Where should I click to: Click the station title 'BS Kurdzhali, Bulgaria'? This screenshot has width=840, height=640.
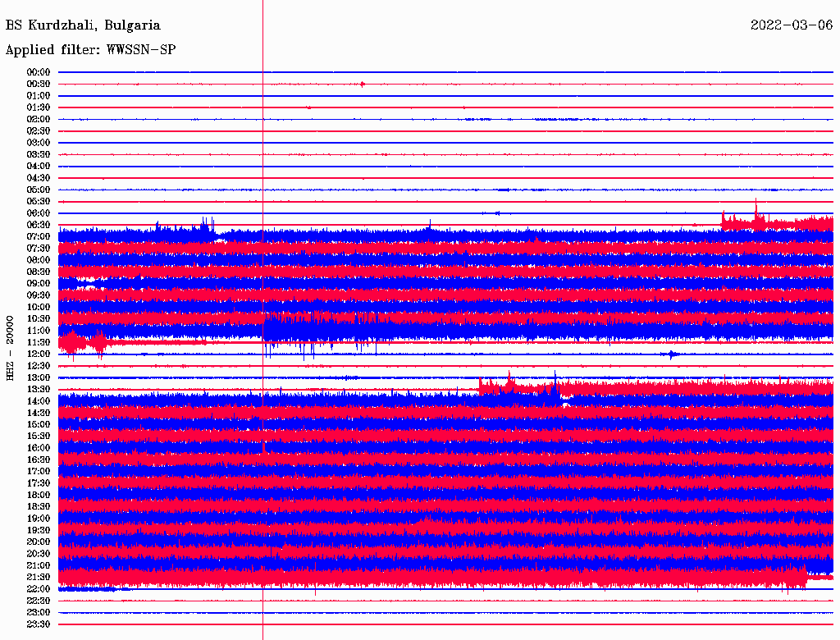coord(83,25)
